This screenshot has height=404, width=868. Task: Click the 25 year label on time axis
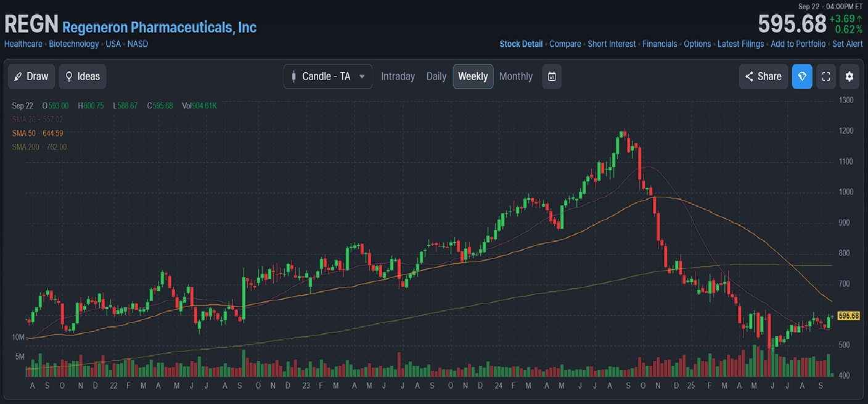pyautogui.click(x=692, y=385)
